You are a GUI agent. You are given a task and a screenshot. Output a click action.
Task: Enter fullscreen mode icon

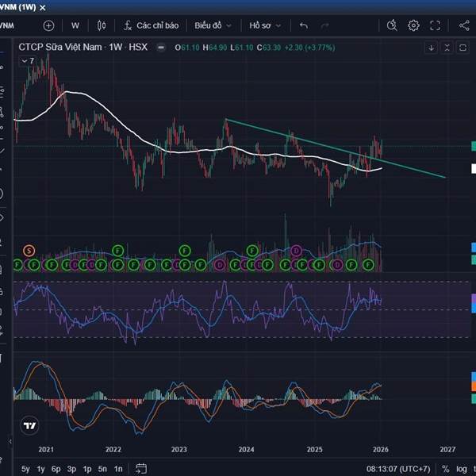click(x=435, y=25)
